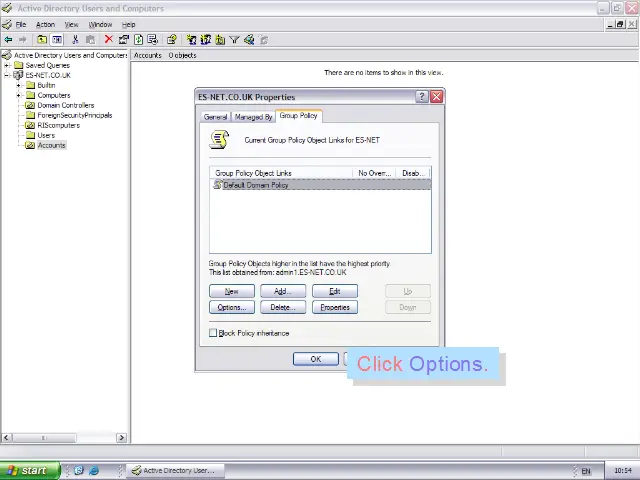Click the 10:54 clock in the taskbar
640x480 pixels.
(x=622, y=471)
